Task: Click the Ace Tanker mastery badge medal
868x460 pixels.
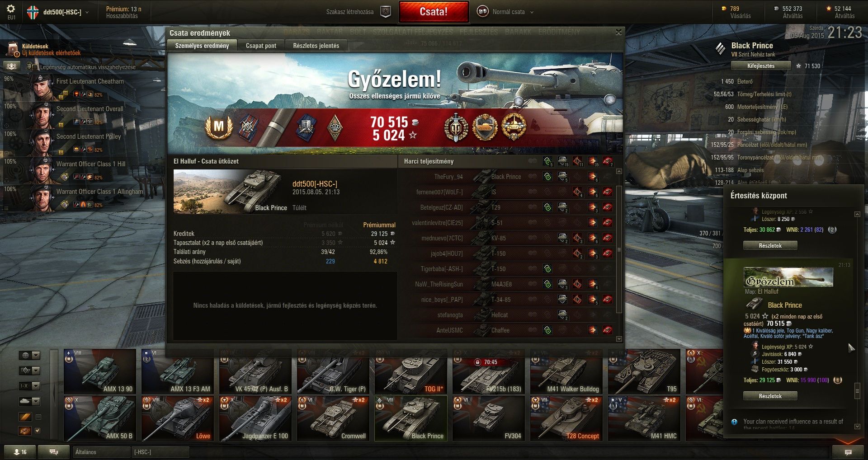Action: pyautogui.click(x=219, y=127)
